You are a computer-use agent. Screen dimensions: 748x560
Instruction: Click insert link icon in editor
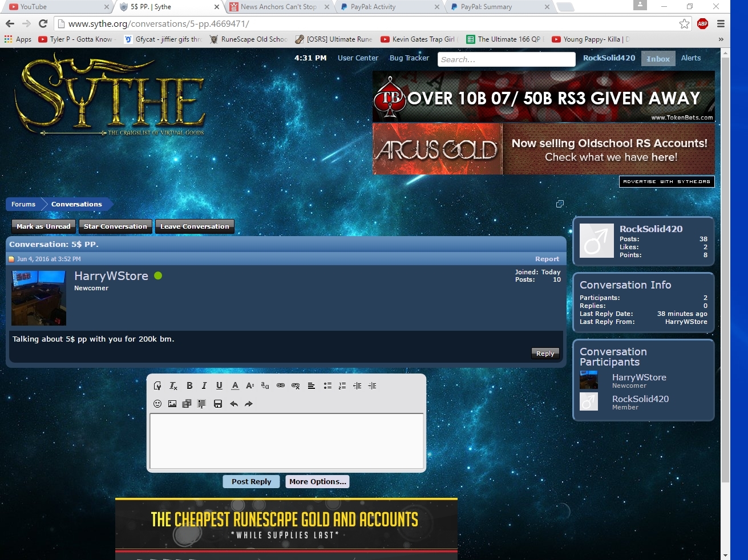coord(281,385)
